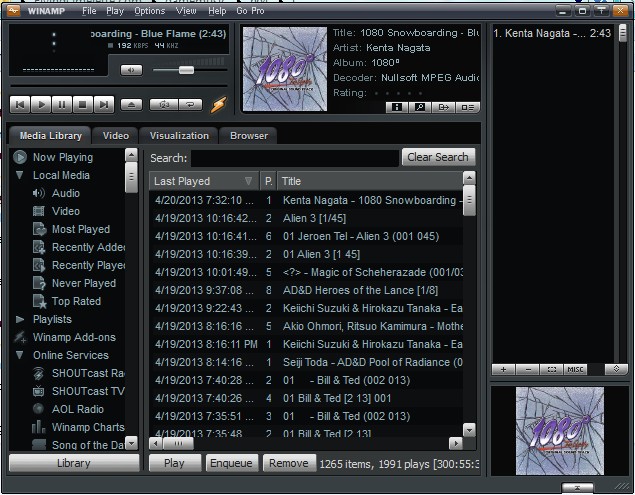This screenshot has height=495, width=635.
Task: Select the Top Rated view
Action: click(x=76, y=301)
